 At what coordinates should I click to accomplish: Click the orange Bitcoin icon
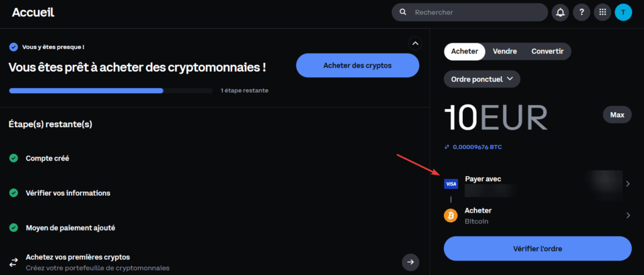point(450,215)
